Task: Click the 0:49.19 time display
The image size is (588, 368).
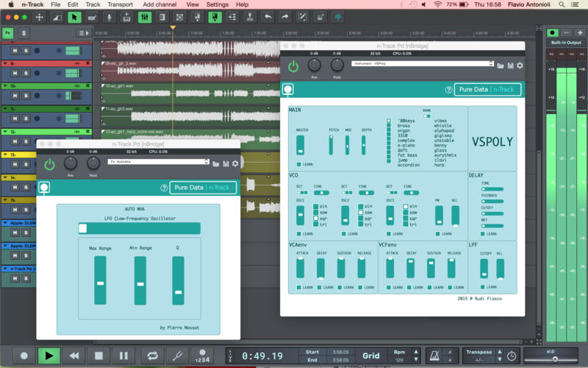Action: point(262,356)
